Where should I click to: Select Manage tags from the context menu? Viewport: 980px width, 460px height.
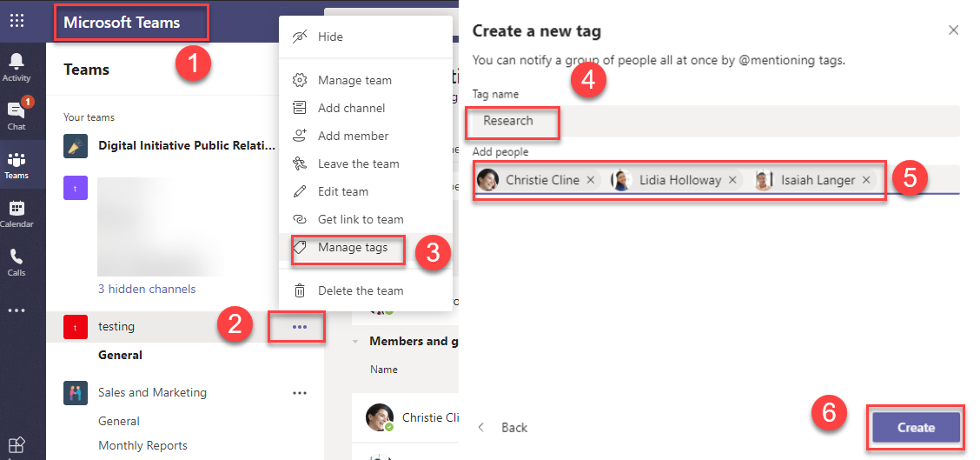(x=351, y=248)
